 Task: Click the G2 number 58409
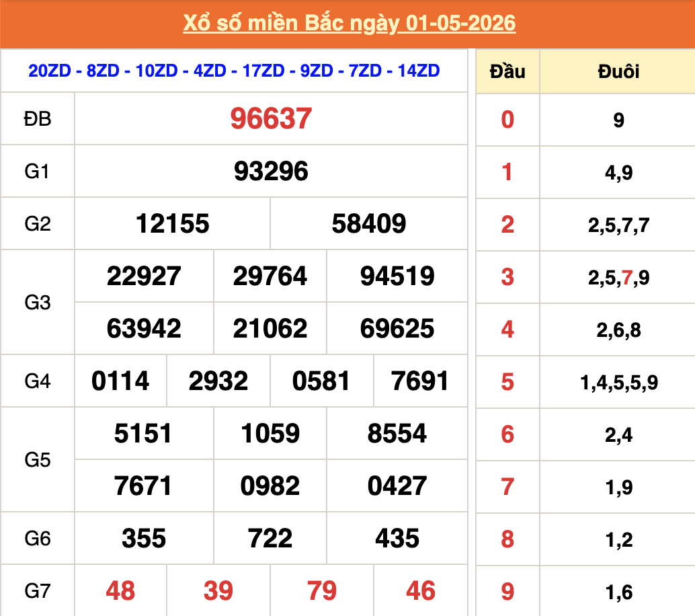[369, 223]
